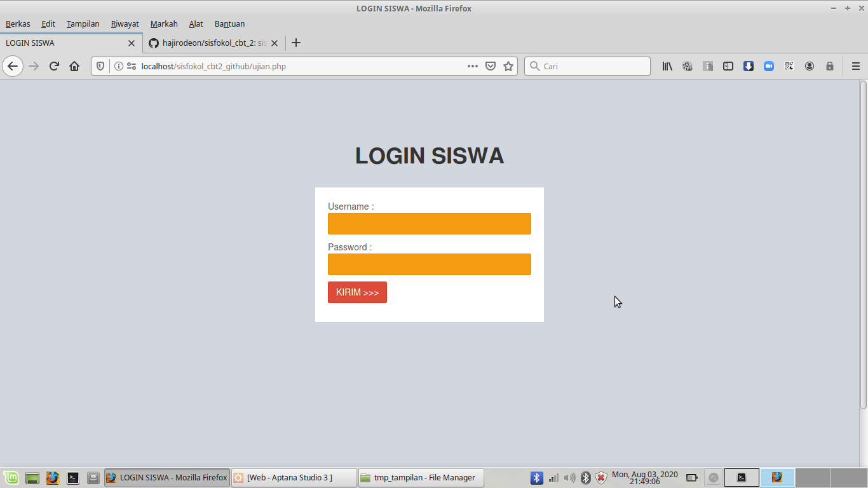Screen dimensions: 868x488
Task: Open the Firefox hamburger menu
Action: [x=856, y=66]
